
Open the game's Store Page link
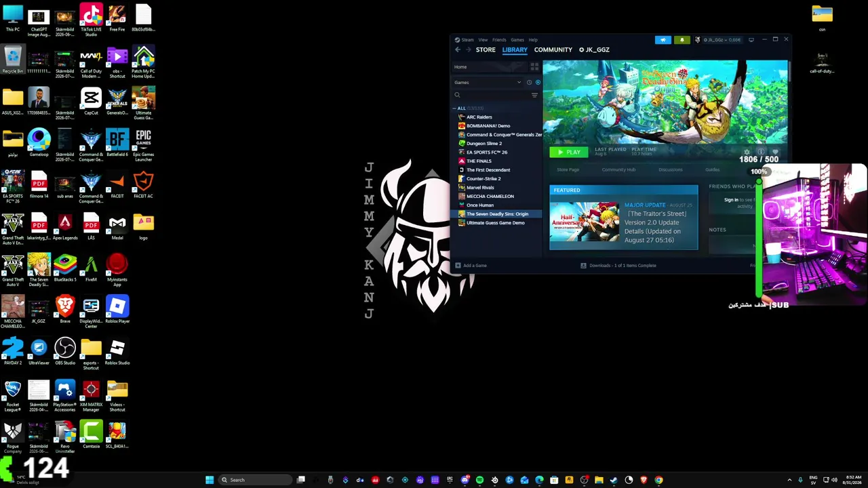[568, 170]
